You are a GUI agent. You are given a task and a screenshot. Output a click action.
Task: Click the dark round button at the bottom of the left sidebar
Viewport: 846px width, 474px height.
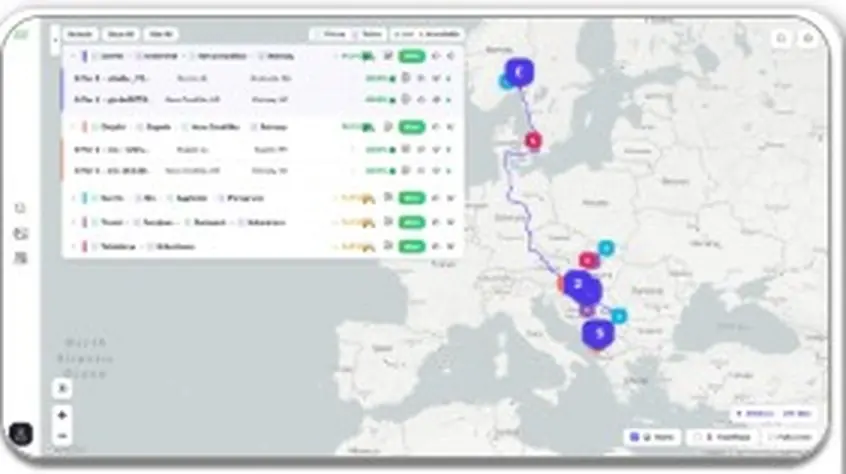[x=21, y=434]
